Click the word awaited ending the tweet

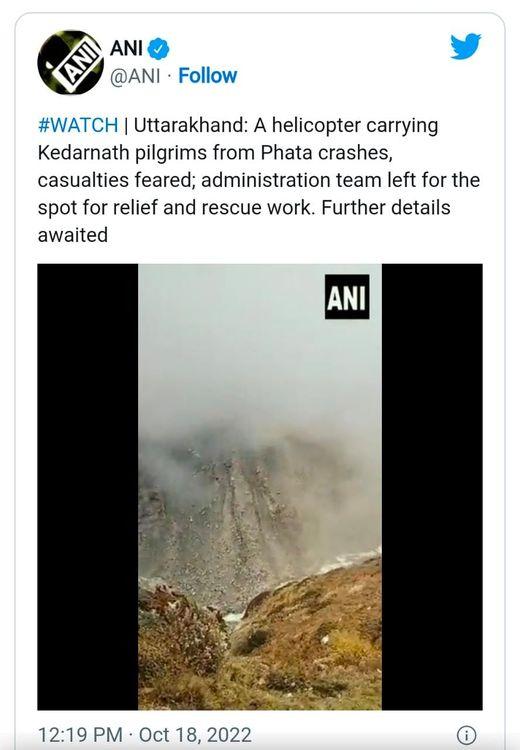click(x=73, y=235)
